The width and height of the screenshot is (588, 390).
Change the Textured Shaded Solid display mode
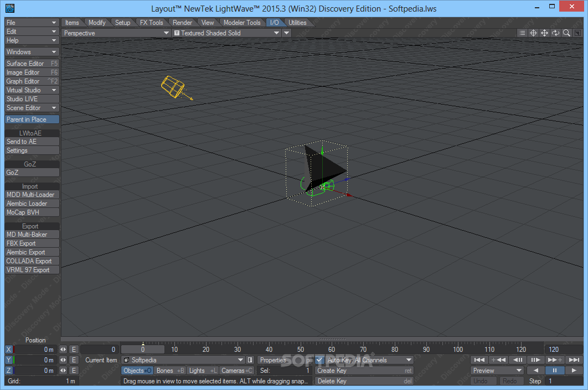click(x=226, y=33)
